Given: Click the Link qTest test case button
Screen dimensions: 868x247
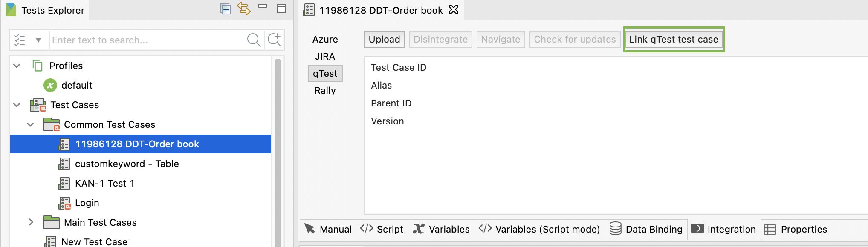Looking at the screenshot, I should point(674,40).
